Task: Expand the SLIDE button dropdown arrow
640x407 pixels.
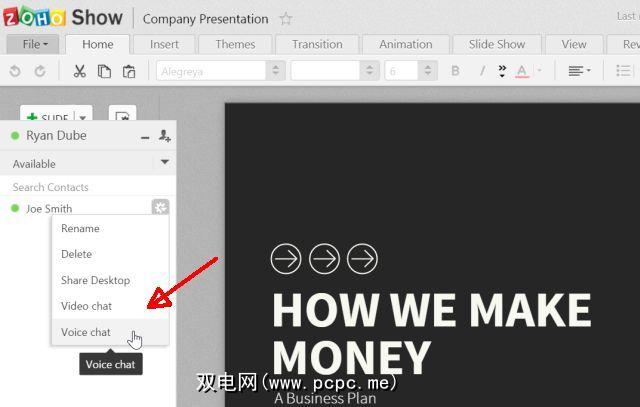Action: [x=83, y=117]
